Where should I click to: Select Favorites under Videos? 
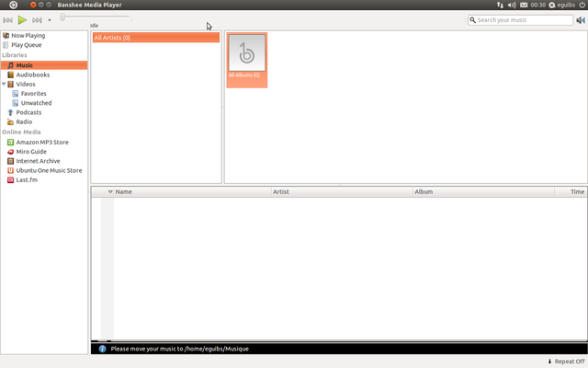(x=33, y=94)
